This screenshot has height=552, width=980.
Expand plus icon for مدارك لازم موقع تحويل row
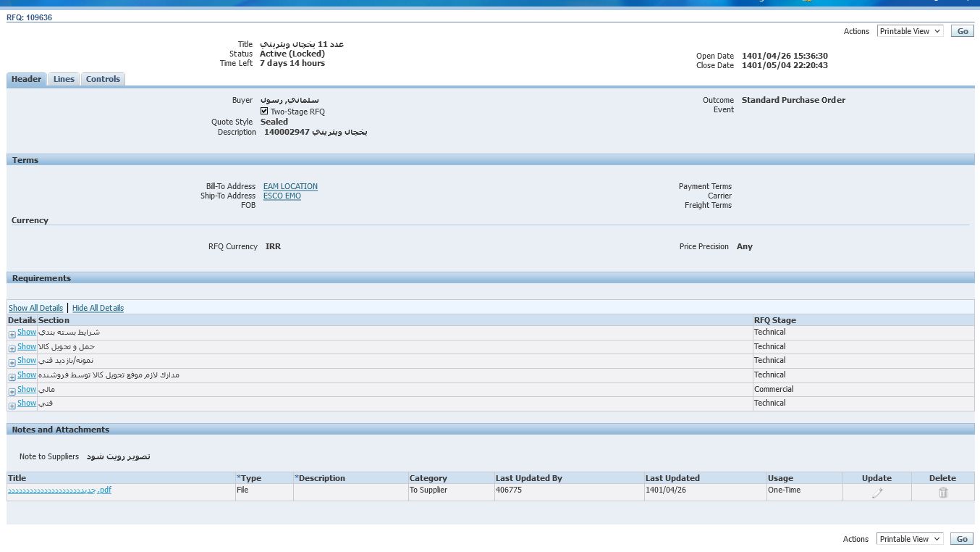12,377
